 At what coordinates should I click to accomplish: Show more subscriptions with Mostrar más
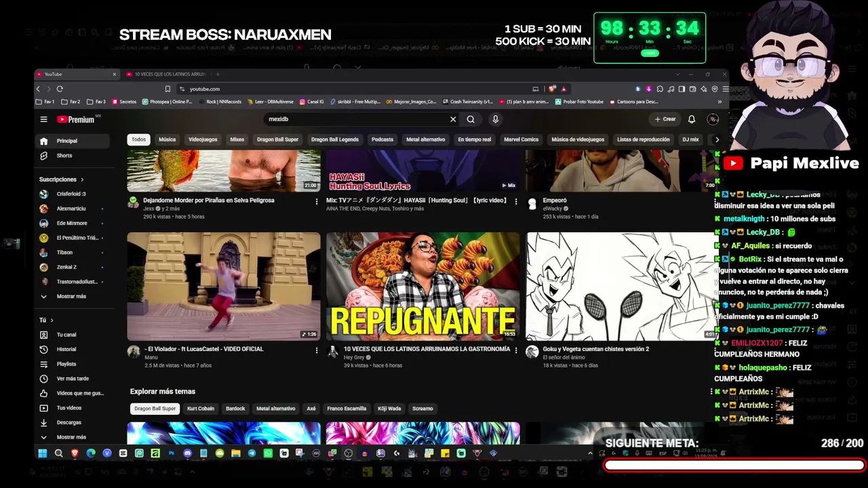(x=73, y=296)
